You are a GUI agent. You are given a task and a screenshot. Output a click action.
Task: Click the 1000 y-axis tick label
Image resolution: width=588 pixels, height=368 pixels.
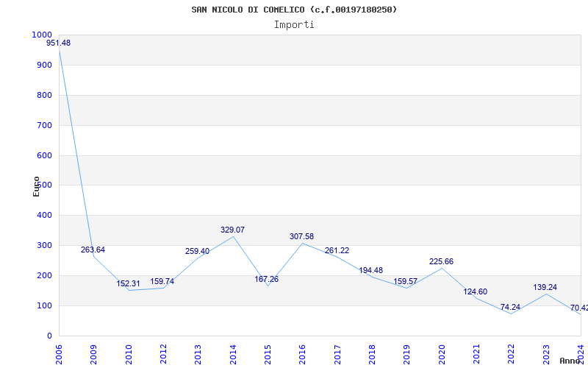[42, 35]
